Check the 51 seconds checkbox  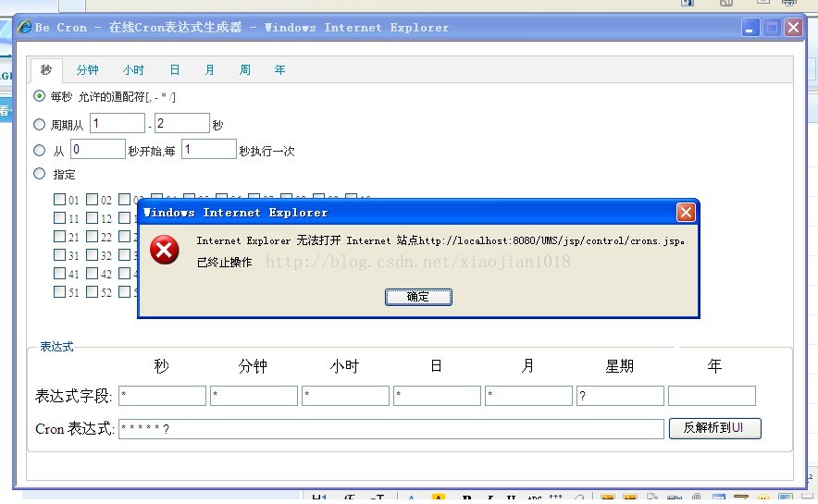[59, 292]
